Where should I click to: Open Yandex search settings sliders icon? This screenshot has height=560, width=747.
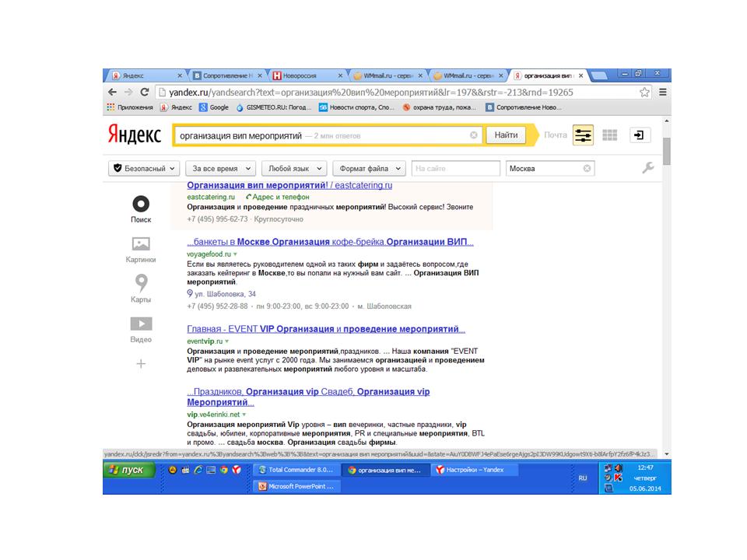[x=583, y=135]
